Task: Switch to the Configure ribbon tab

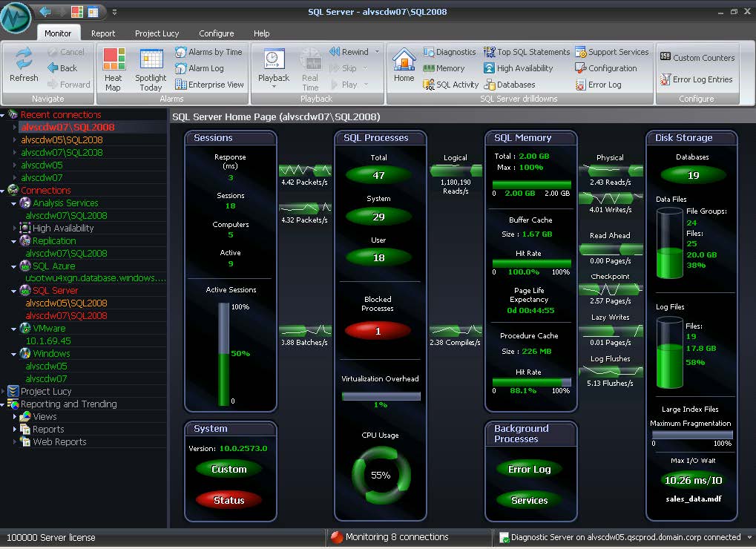Action: (217, 33)
